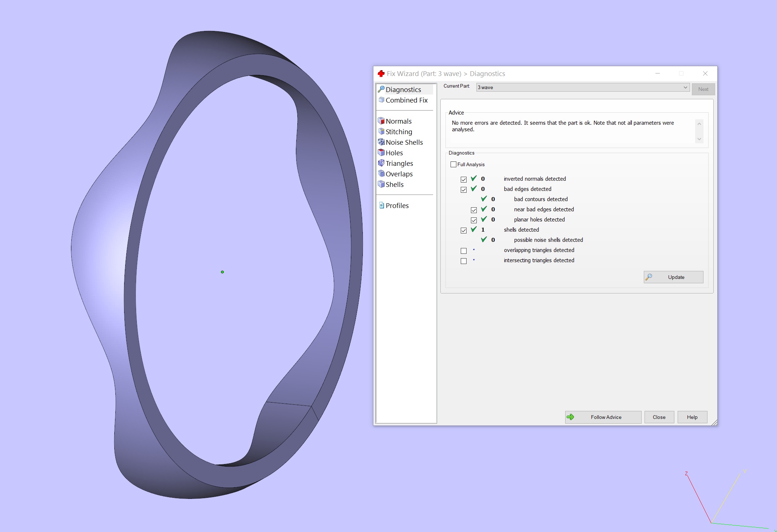Uncheck inverted normals detected checkbox
The height and width of the screenshot is (532, 777).
(x=463, y=180)
